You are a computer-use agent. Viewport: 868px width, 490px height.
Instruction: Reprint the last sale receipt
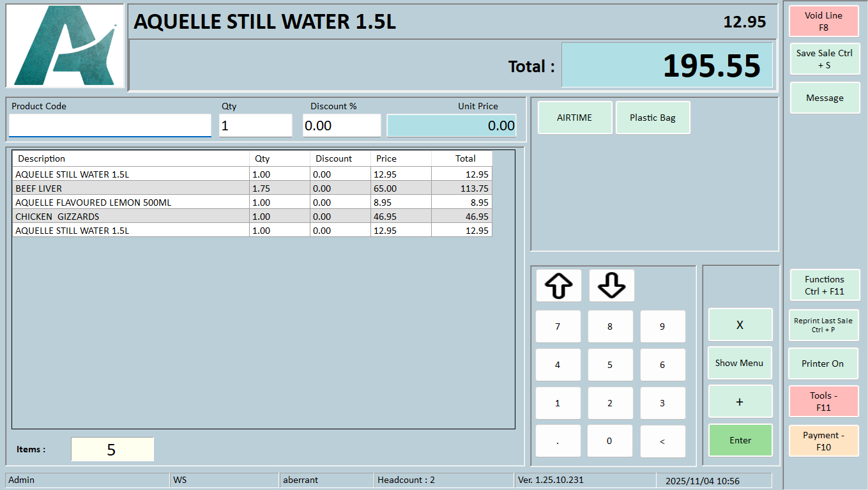(823, 325)
